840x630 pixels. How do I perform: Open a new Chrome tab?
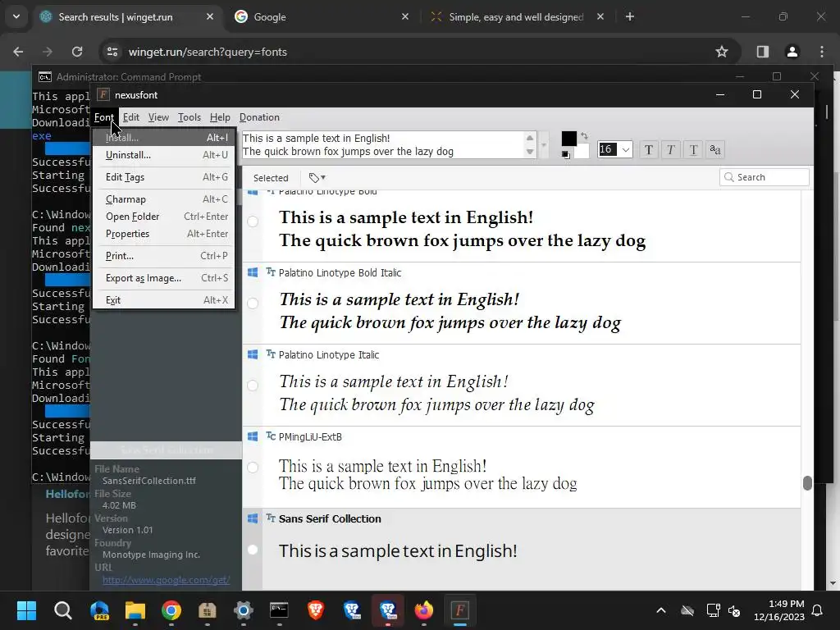630,16
